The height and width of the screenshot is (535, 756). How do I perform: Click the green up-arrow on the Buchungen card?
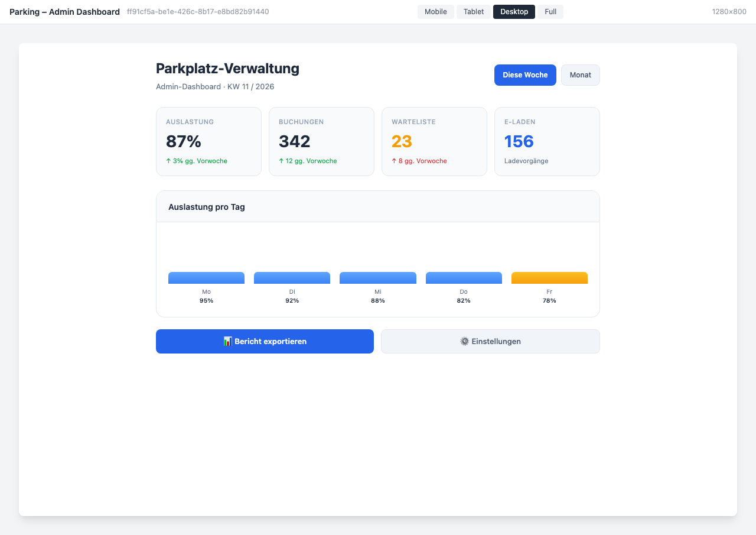click(282, 160)
